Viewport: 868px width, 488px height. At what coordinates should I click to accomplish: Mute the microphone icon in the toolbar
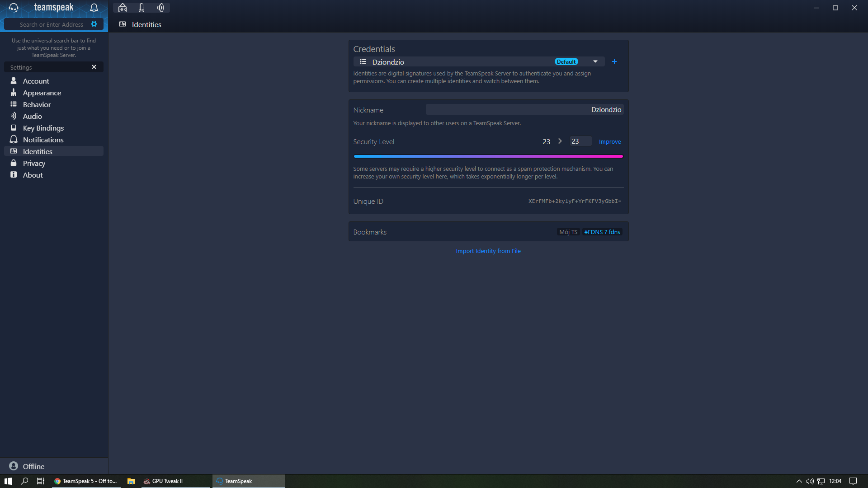142,8
